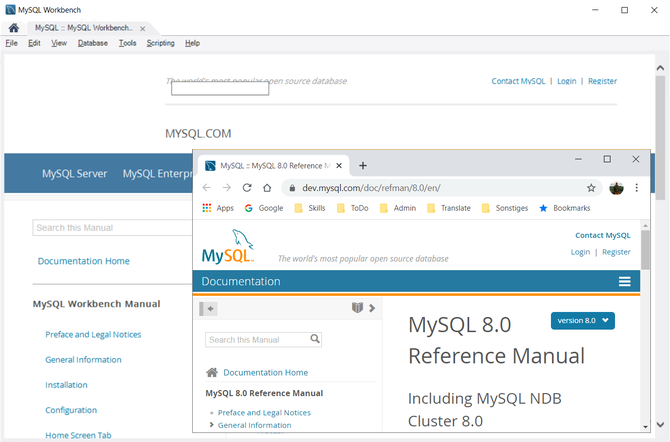Image resolution: width=670 pixels, height=442 pixels.
Task: Open Preface and Legal Notices in Workbench manual
Action: [x=93, y=335]
